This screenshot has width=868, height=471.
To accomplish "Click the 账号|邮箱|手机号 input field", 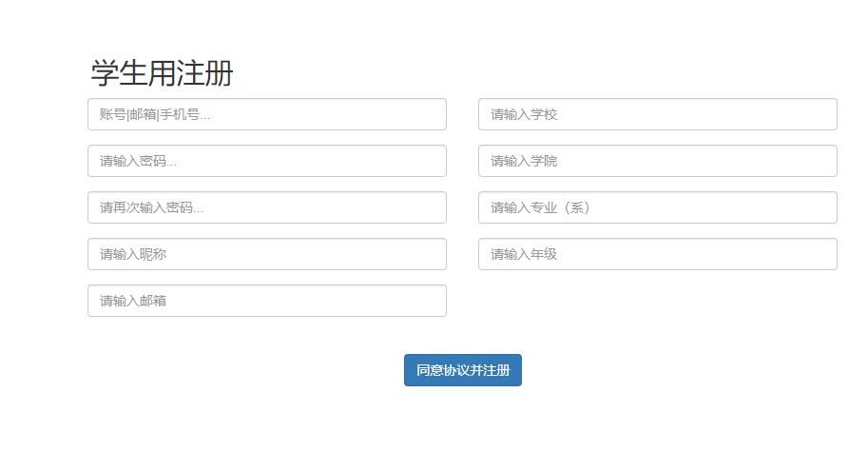I will point(266,114).
